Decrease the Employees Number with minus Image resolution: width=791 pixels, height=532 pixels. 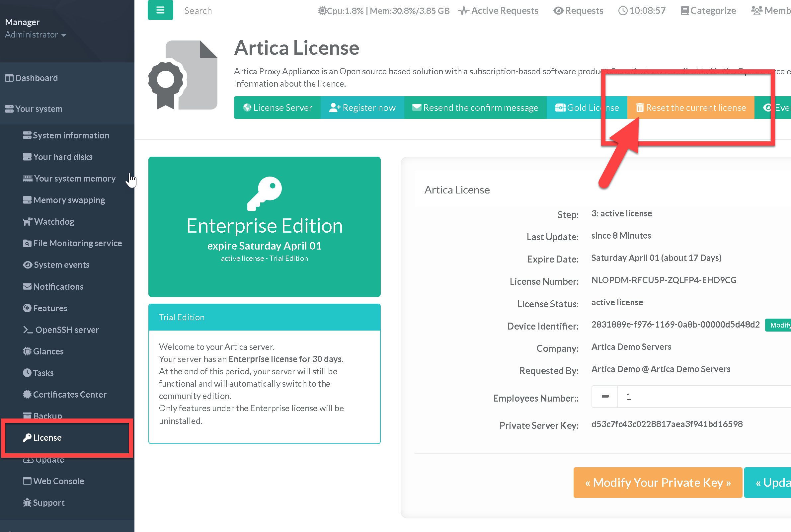pyautogui.click(x=605, y=396)
